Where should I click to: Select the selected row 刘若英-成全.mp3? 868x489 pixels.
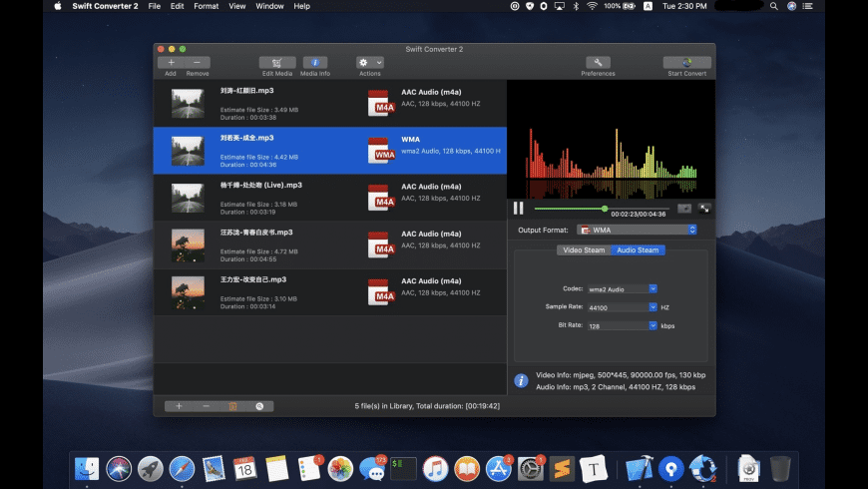[330, 151]
